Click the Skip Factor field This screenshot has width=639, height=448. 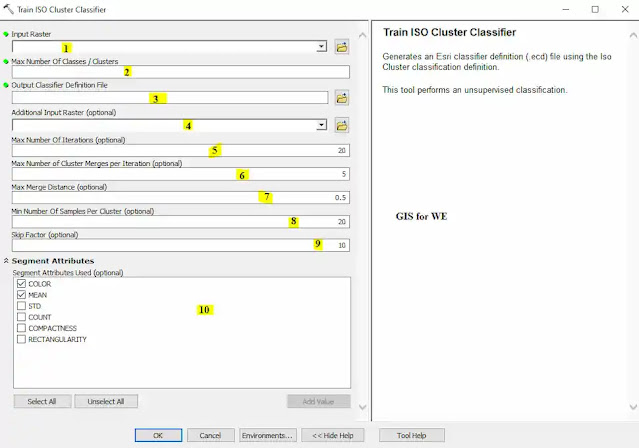(x=181, y=245)
